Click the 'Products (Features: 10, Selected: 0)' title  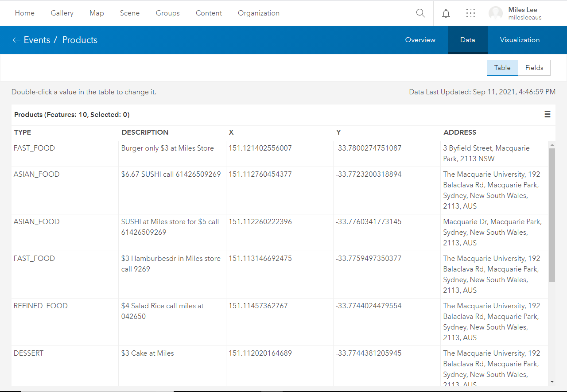pos(72,115)
